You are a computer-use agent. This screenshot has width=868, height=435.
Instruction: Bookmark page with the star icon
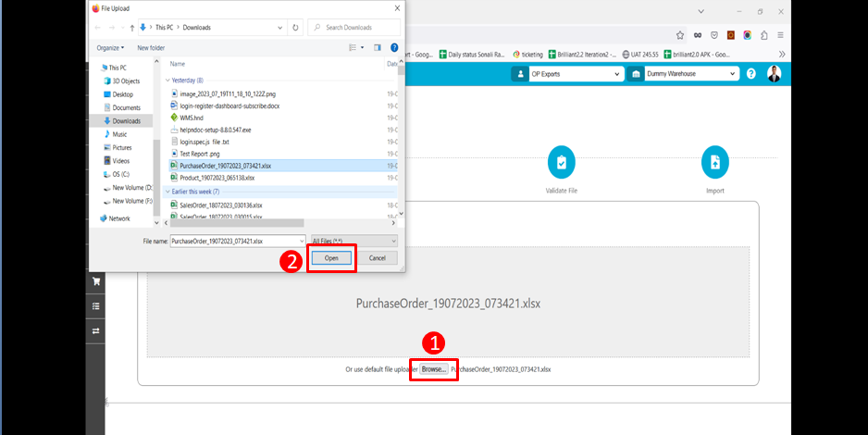pos(680,35)
